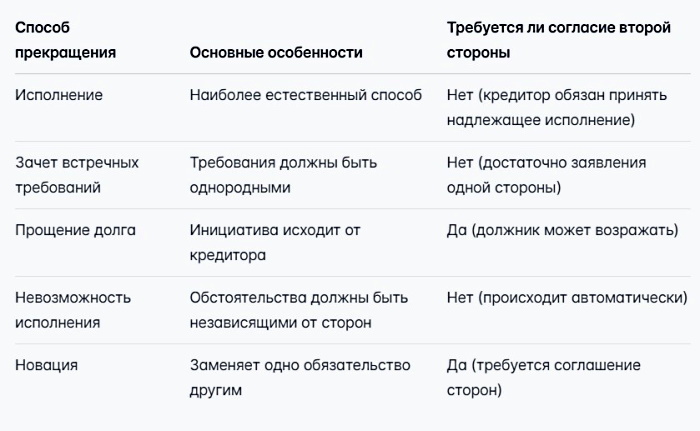Click the word 'надлежащее исполнение)' in first row

[x=541, y=120]
